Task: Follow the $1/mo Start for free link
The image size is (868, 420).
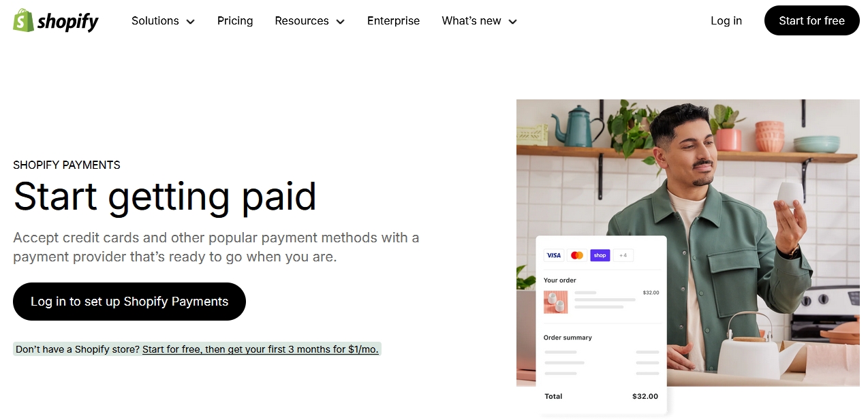Action: (260, 349)
